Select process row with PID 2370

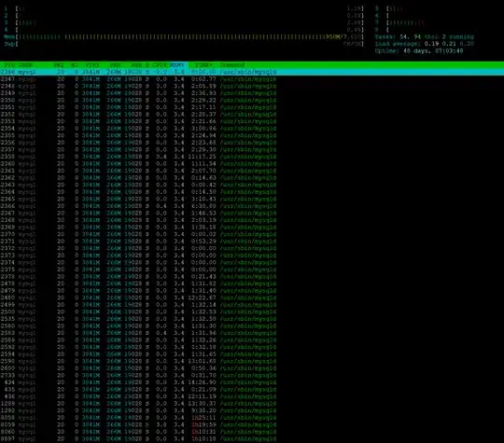138,234
